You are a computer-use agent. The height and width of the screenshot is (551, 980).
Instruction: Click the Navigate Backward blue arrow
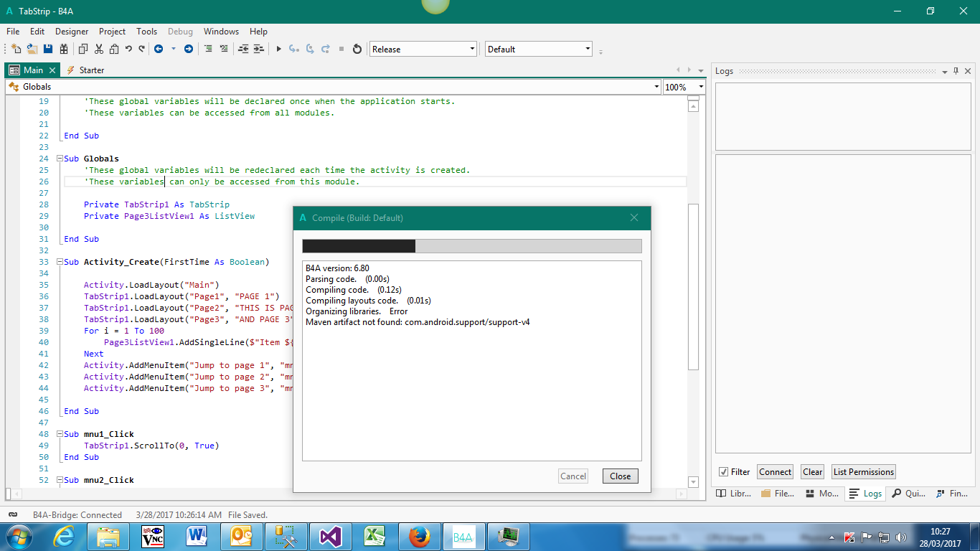point(159,49)
